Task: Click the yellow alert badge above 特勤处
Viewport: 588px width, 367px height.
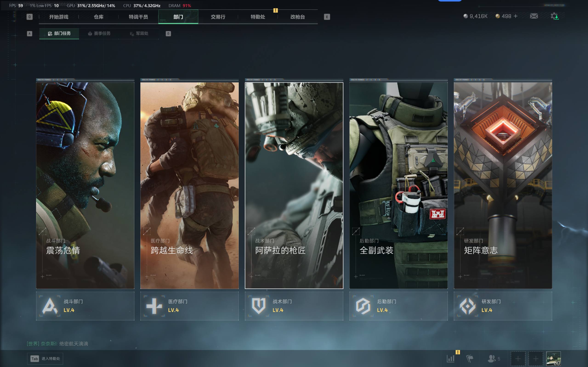Action: pos(275,10)
